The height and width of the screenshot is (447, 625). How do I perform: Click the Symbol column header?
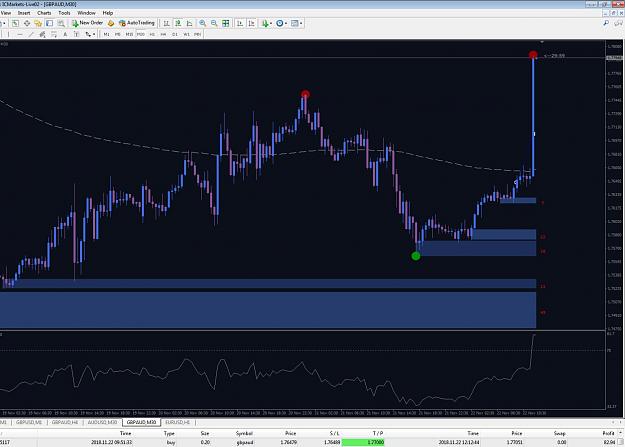point(244,433)
